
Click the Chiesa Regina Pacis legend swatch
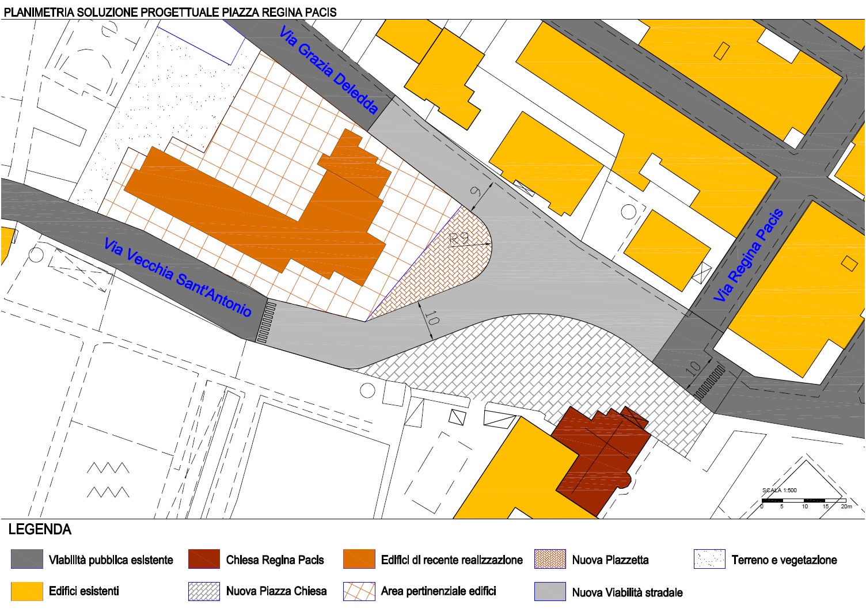pos(204,559)
